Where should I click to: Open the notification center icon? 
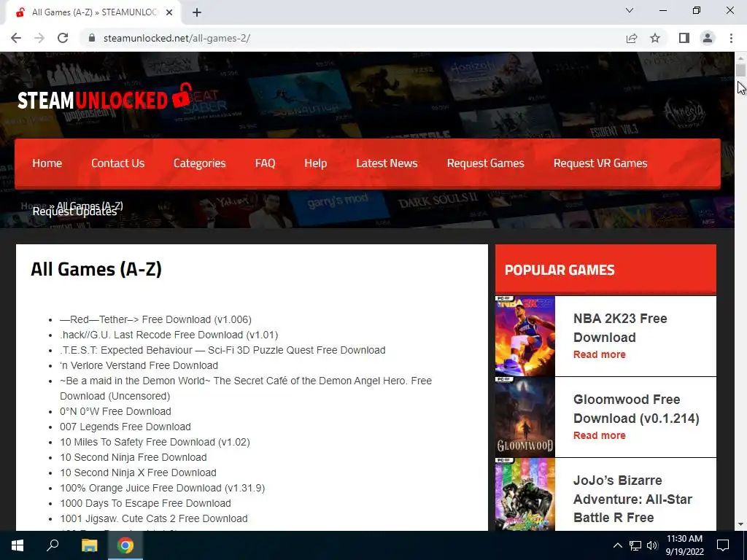click(723, 545)
